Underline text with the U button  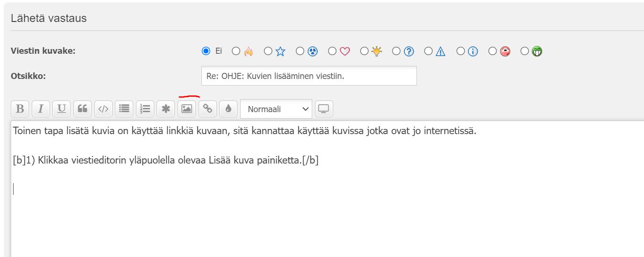point(61,109)
